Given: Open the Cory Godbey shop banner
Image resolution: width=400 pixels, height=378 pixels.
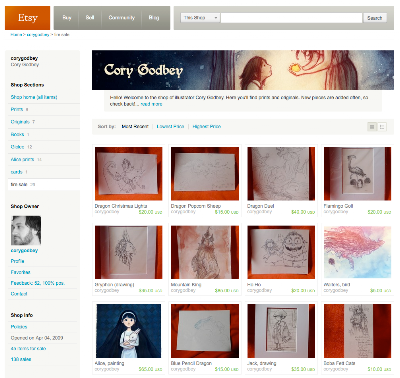Looking at the screenshot, I should tap(243, 70).
